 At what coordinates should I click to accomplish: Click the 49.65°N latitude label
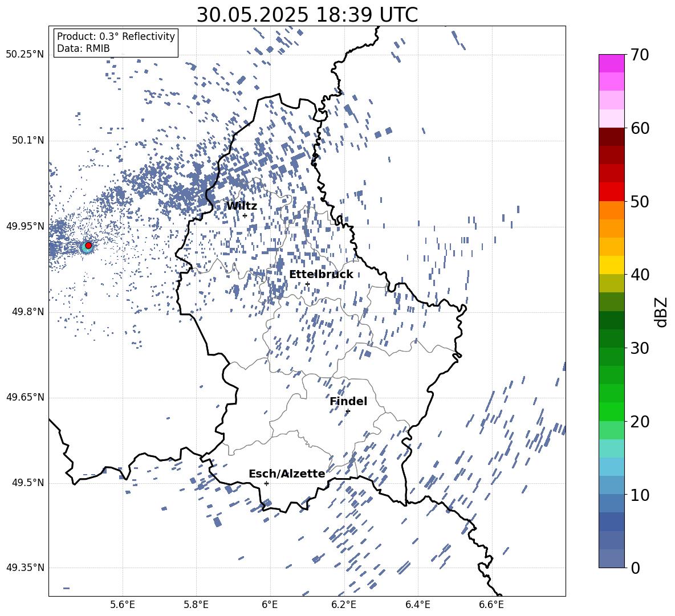coord(25,397)
